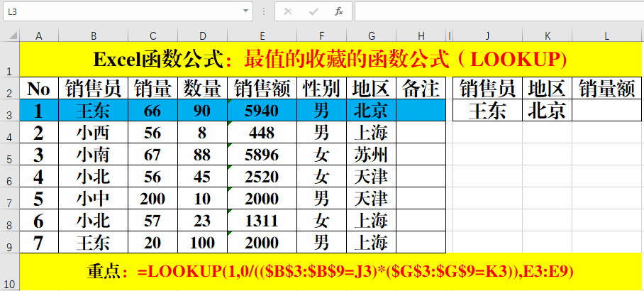Click the 北京 cell in column G

pos(371,110)
